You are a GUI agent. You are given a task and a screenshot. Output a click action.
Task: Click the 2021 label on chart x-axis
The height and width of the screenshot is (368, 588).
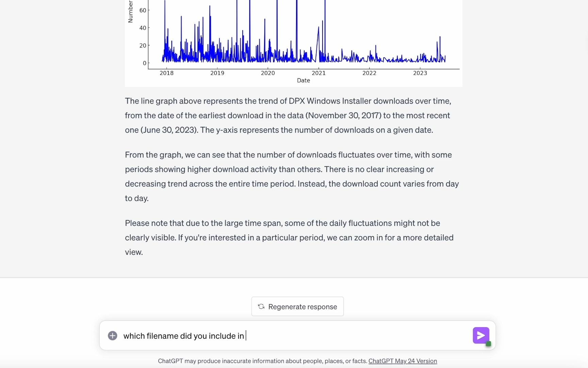[318, 73]
